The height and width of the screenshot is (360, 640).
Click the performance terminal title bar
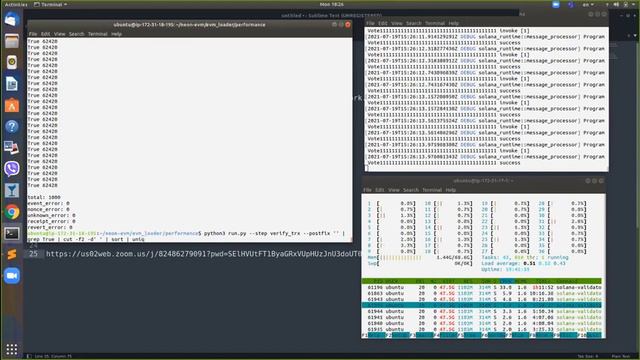pos(189,24)
